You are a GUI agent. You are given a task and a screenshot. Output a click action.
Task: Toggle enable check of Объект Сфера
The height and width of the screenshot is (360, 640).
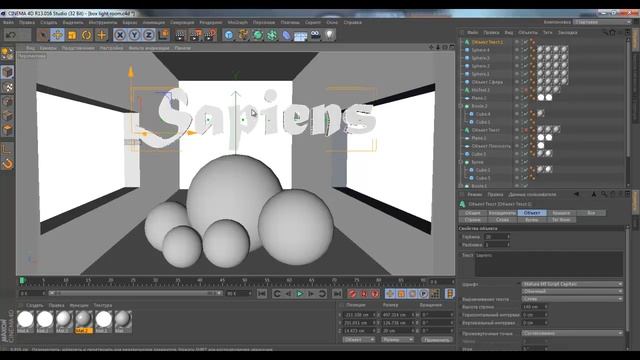(525, 82)
